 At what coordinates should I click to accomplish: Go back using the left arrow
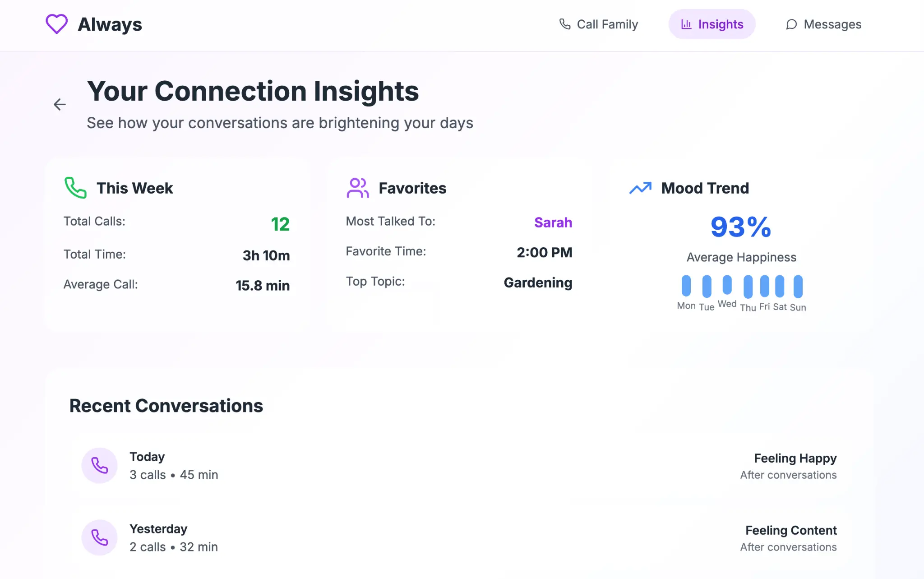coord(60,104)
